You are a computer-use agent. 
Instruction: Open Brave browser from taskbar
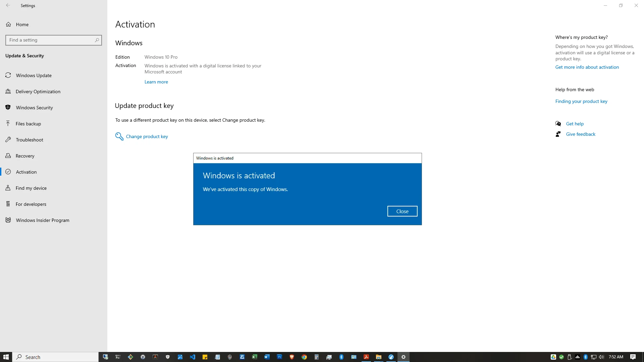[292, 357]
